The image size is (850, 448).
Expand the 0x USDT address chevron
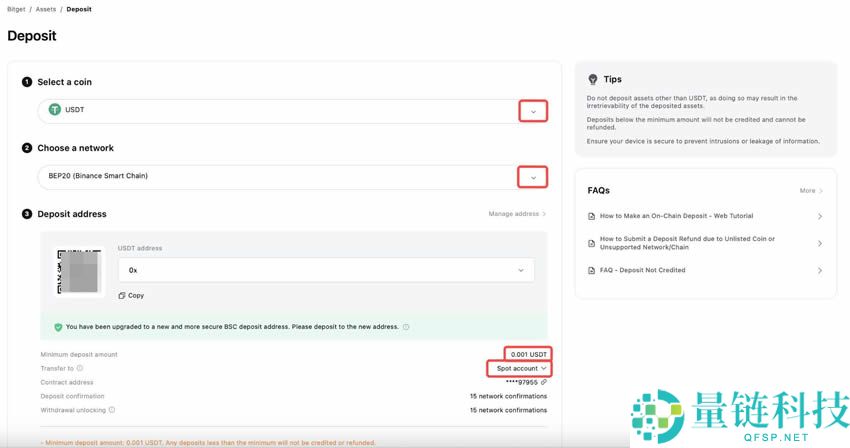(x=521, y=270)
